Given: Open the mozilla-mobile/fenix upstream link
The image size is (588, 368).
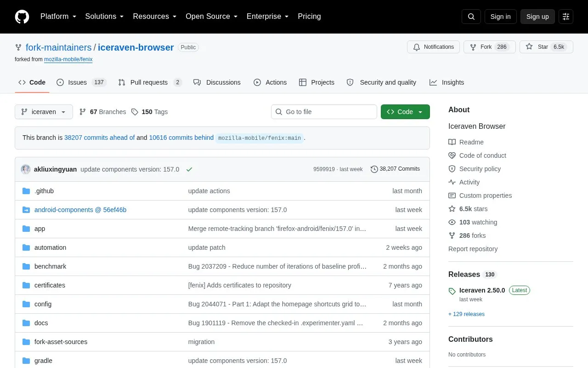Looking at the screenshot, I should tap(68, 59).
